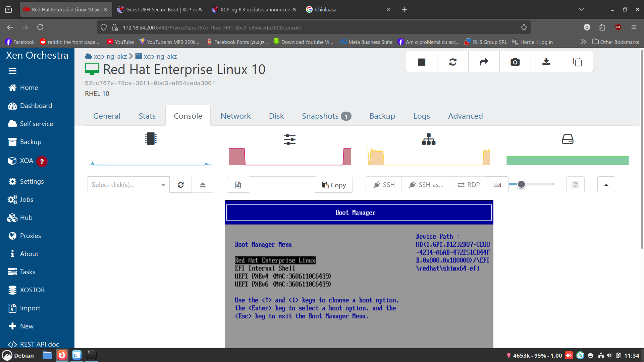Collapse the console panel with the up arrow
The width and height of the screenshot is (644, 362).
[606, 184]
